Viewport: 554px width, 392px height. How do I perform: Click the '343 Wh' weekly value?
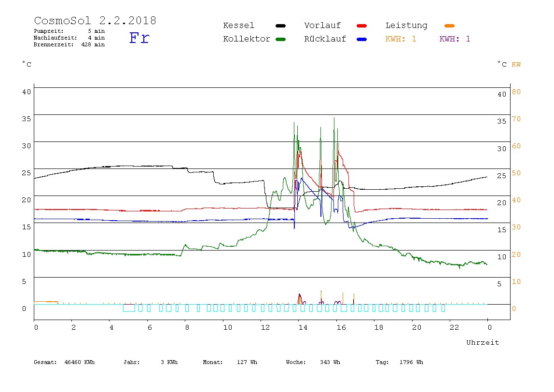(x=330, y=362)
